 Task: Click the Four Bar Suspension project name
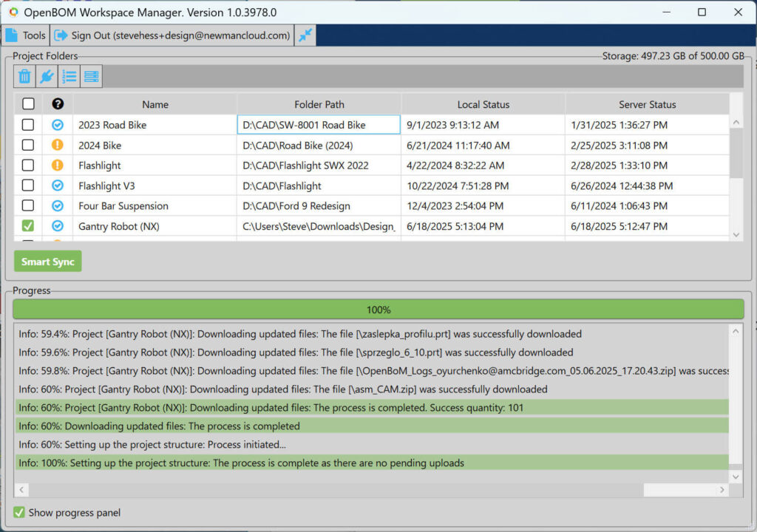tap(123, 206)
